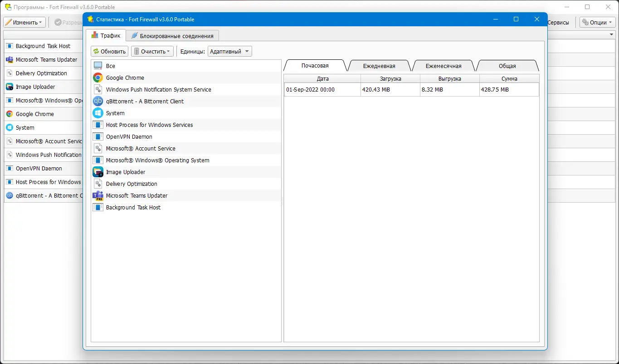Click Windows Push Notification System Service icon in Statistics
The image size is (619, 364).
point(98,89)
